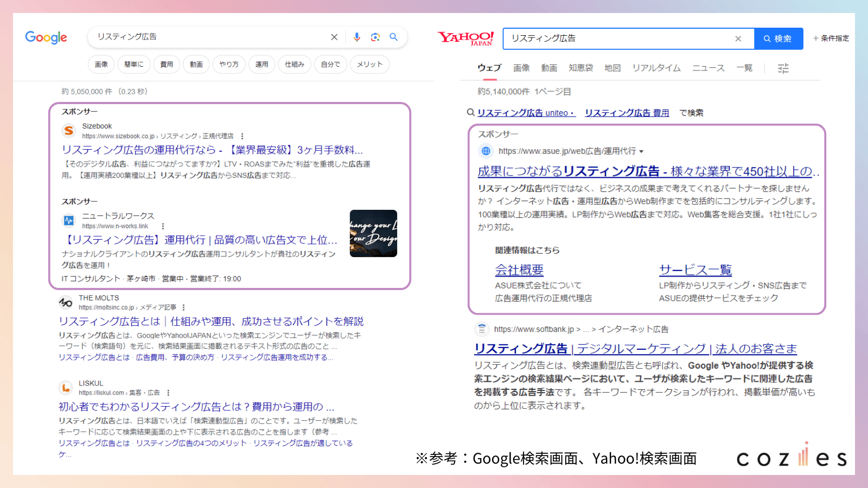Click Google result count 約 5,050,000 件
868x488 pixels.
click(x=104, y=92)
